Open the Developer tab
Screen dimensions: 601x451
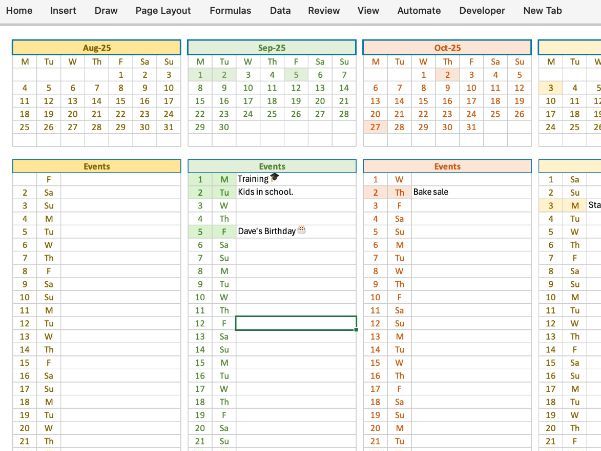click(482, 11)
